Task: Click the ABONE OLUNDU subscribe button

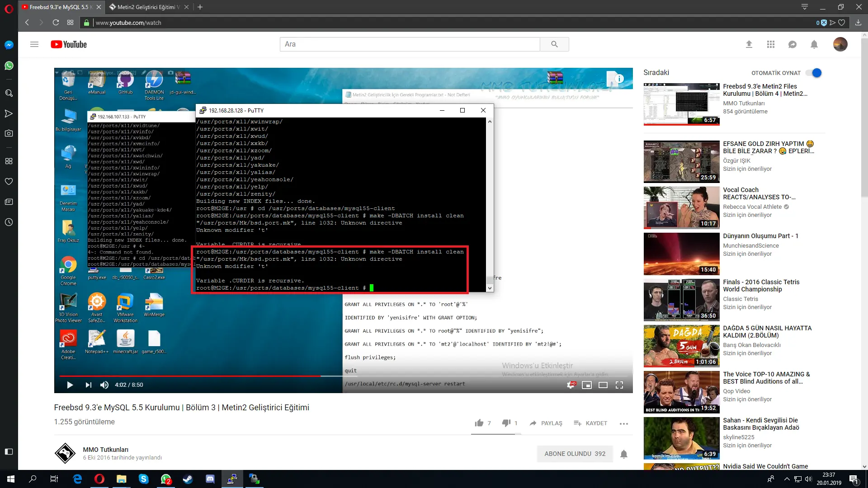Action: tap(575, 454)
